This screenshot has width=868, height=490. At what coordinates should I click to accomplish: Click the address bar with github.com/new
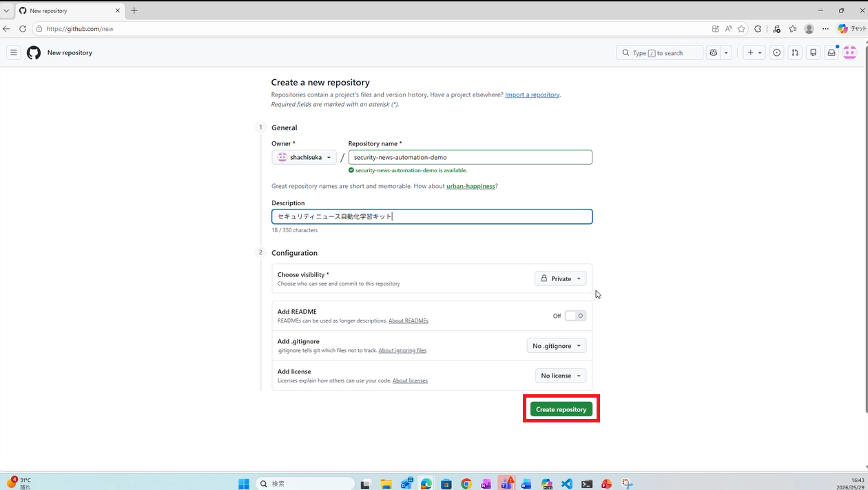tap(372, 29)
